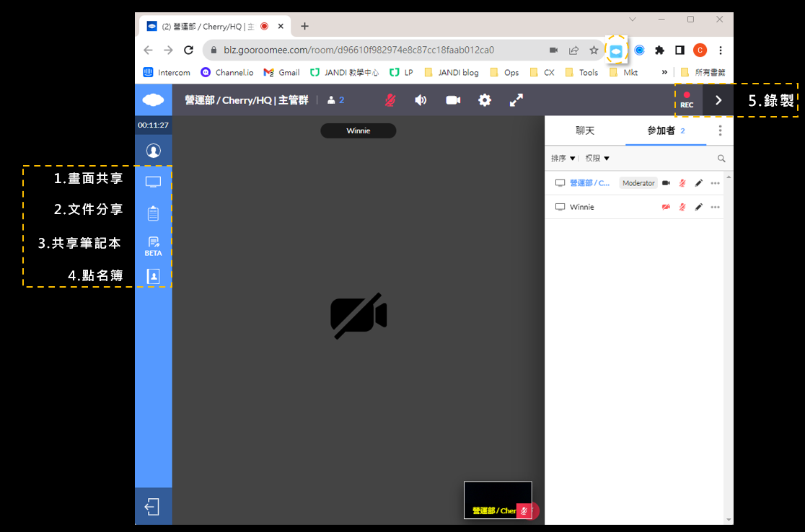
Task: Open the Chrome extensions puzzle icon
Action: [660, 50]
